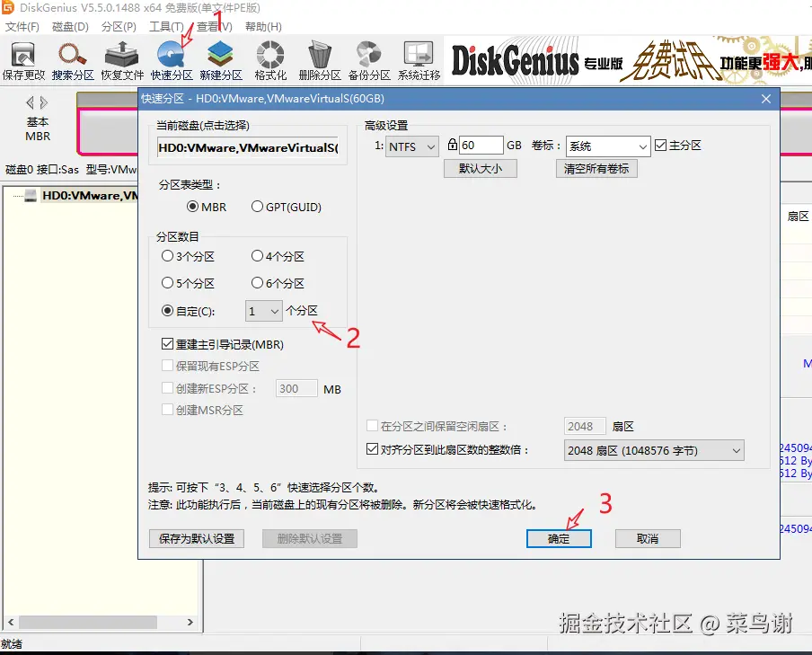
Task: Select the GPT(GUID) partition table type
Action: (x=287, y=207)
